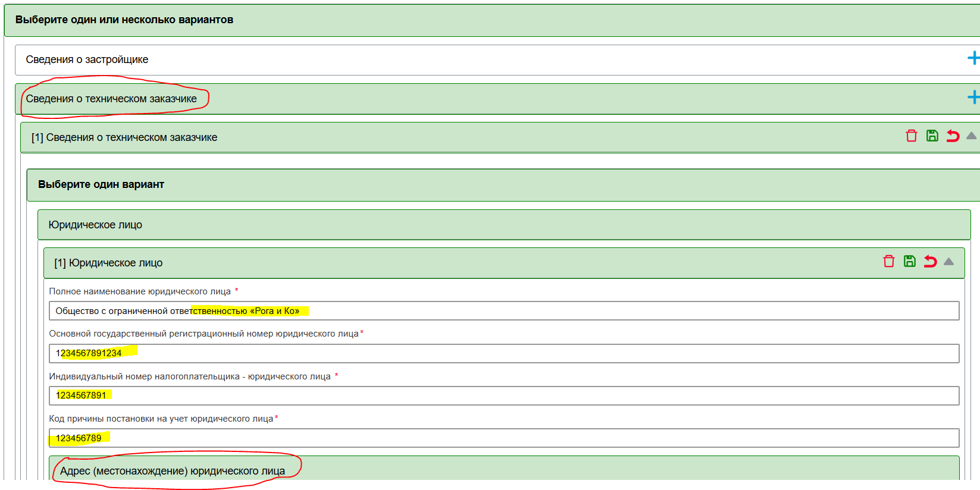Click the Сведения о техническом заказчике section header
The image size is (980, 490).
(x=111, y=99)
